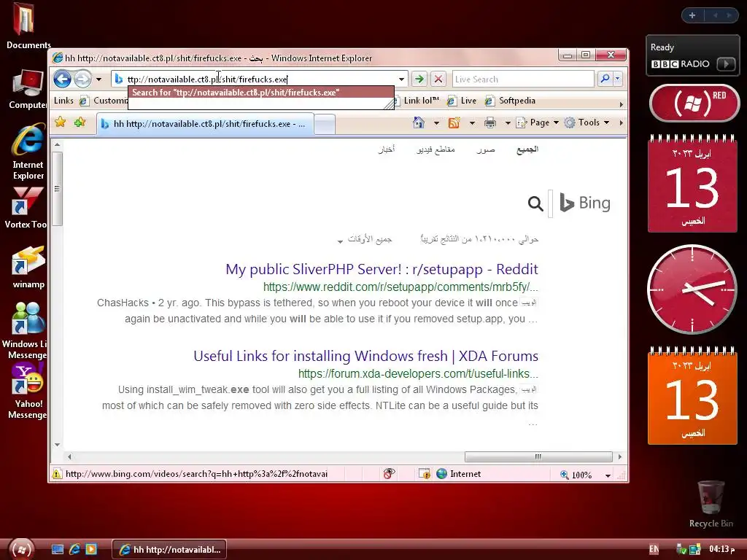Open the Softpedia favorites link
The image size is (747, 560).
510,101
